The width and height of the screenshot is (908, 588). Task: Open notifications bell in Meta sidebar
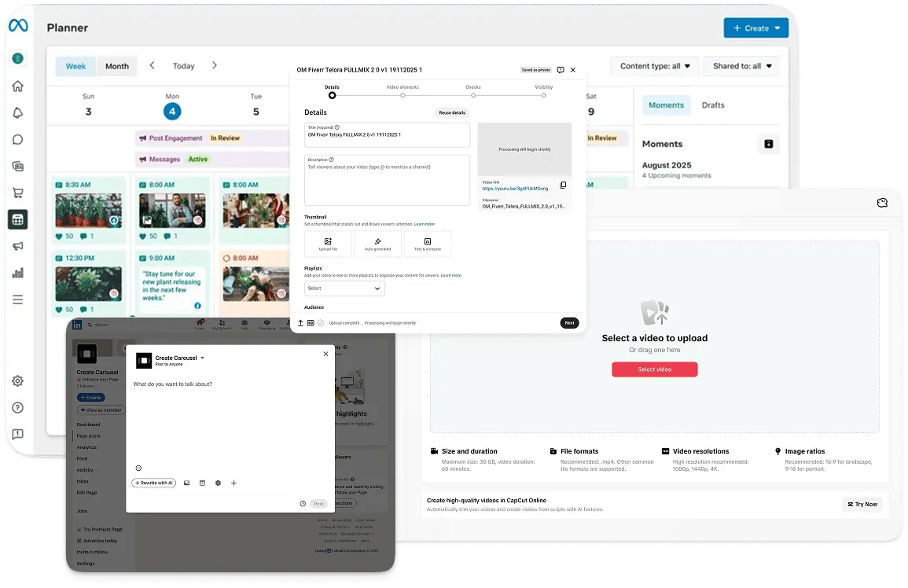(17, 113)
